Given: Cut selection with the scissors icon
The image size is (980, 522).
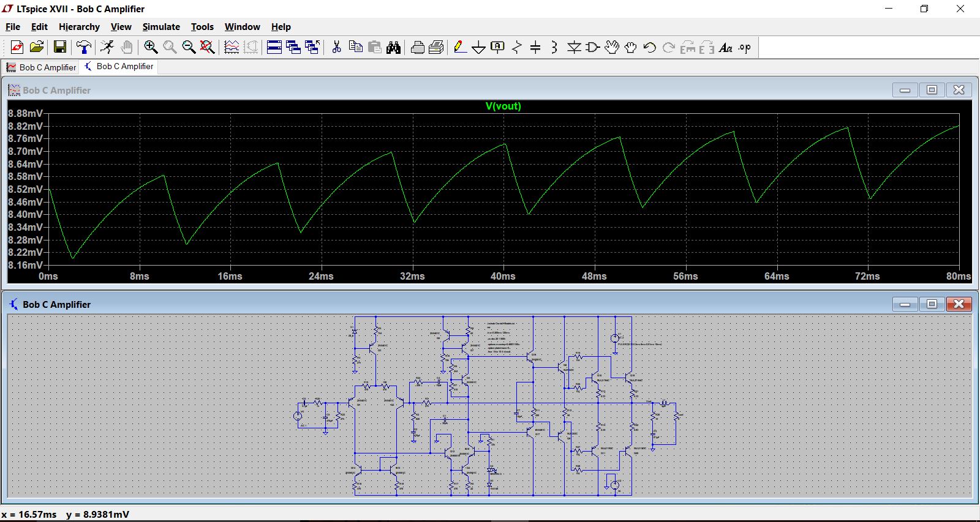Looking at the screenshot, I should point(336,47).
